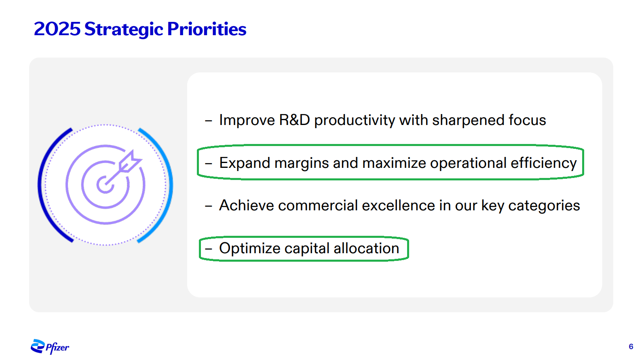Screen dimensions: 644x362
Task: Click the dash before "Expand margins"
Action: (209, 163)
